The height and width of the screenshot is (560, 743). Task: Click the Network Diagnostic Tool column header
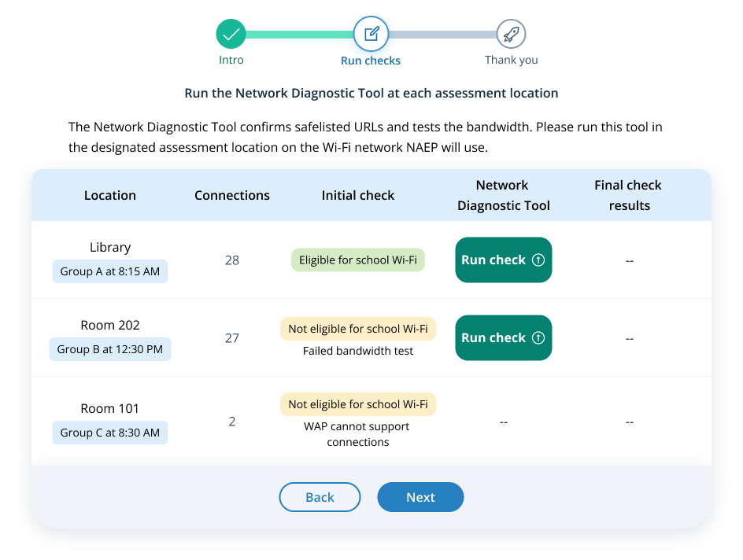coord(503,195)
